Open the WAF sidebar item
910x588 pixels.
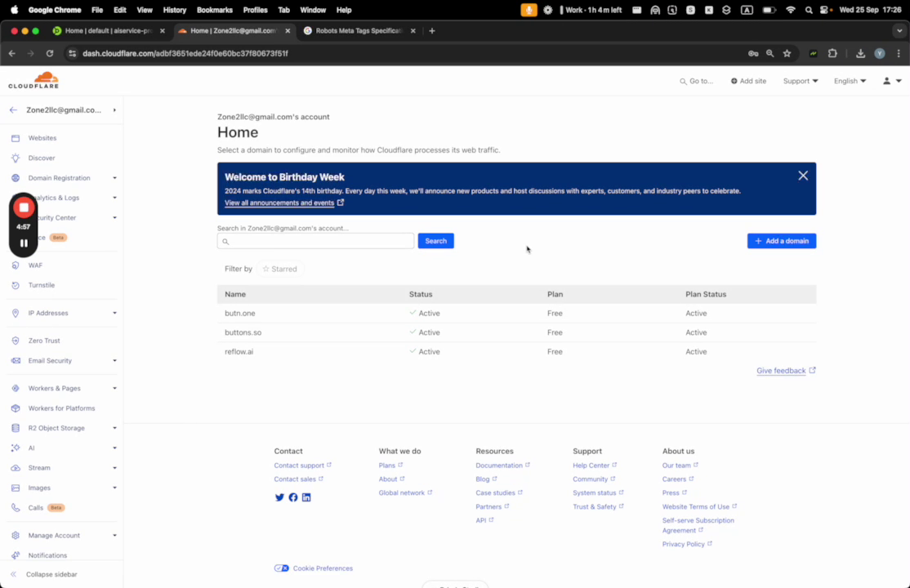tap(35, 265)
